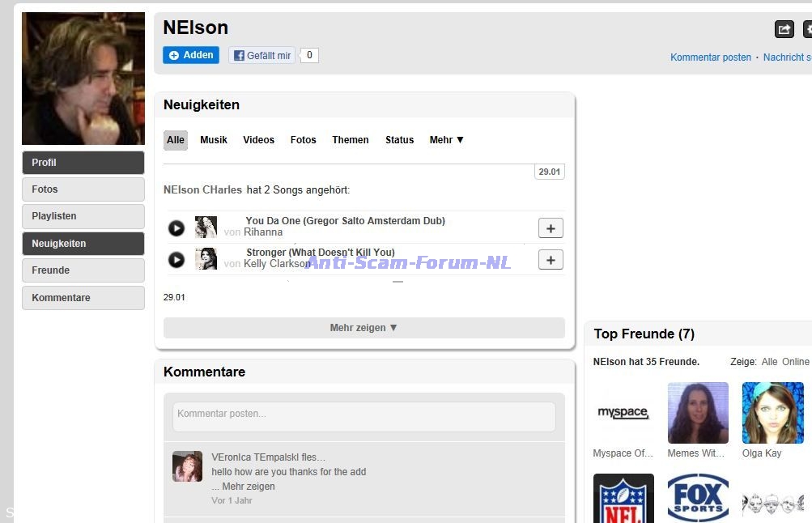Add You Da One with plus button

tap(551, 228)
